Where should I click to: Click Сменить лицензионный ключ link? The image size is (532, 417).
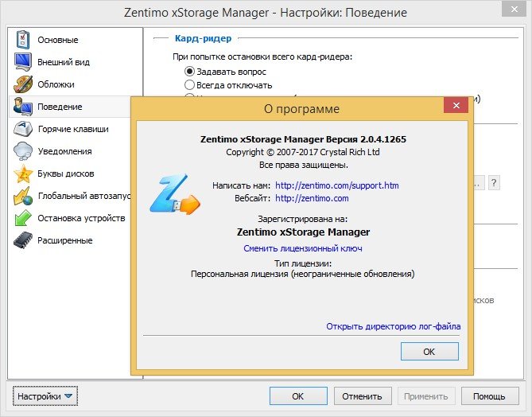point(303,248)
